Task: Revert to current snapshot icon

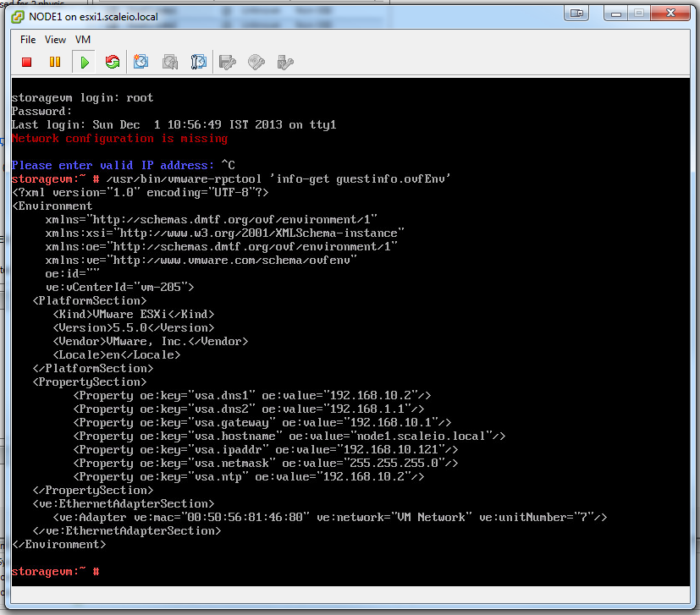Action: 170,62
